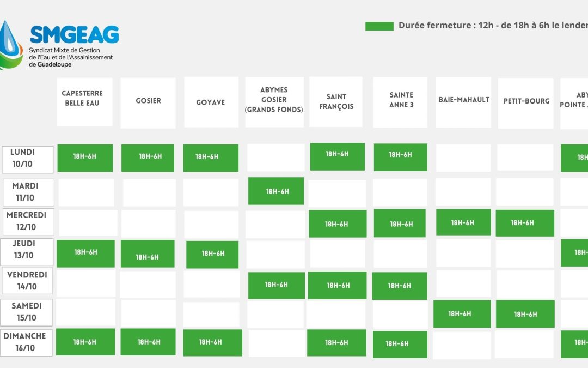This screenshot has height=368, width=588.
Task: Click empty Goyave cell on Mardi 11/10
Action: tap(211, 192)
